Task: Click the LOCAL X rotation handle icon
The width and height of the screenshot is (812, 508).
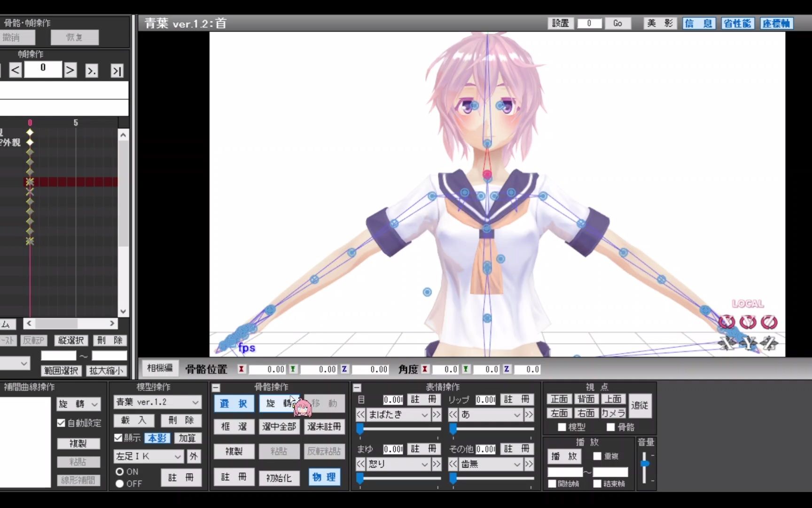Action: (x=727, y=322)
